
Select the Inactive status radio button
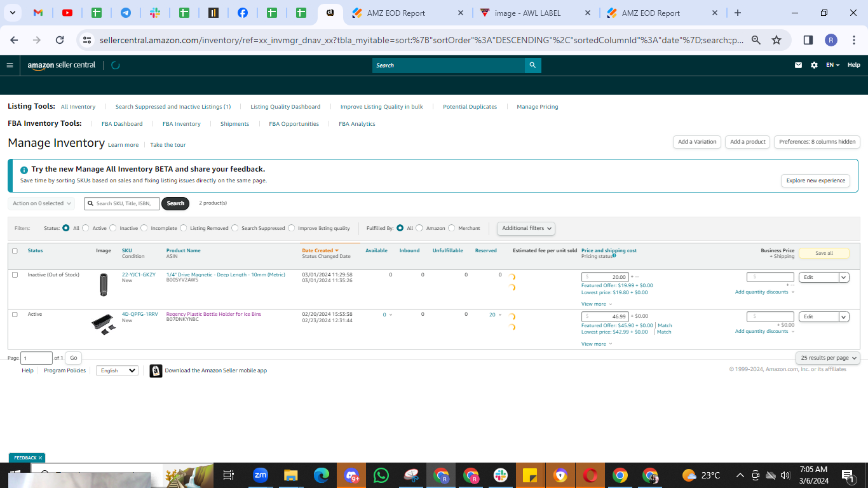pos(113,228)
